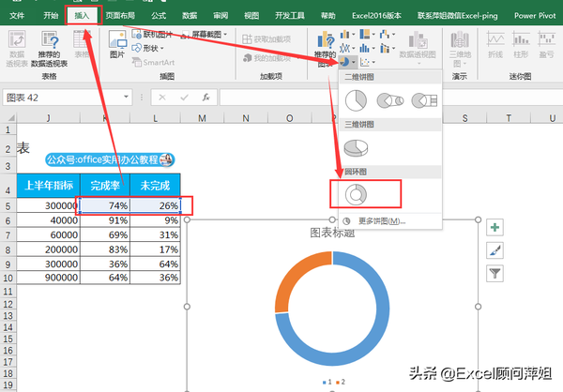Expand the Name Box dropdown arrow
Screen dimensions: 563x392
click(x=126, y=97)
